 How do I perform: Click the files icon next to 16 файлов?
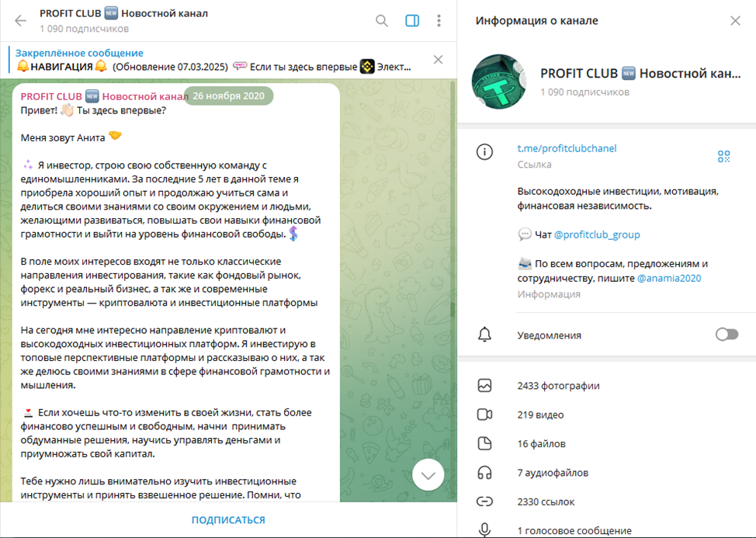coord(484,443)
